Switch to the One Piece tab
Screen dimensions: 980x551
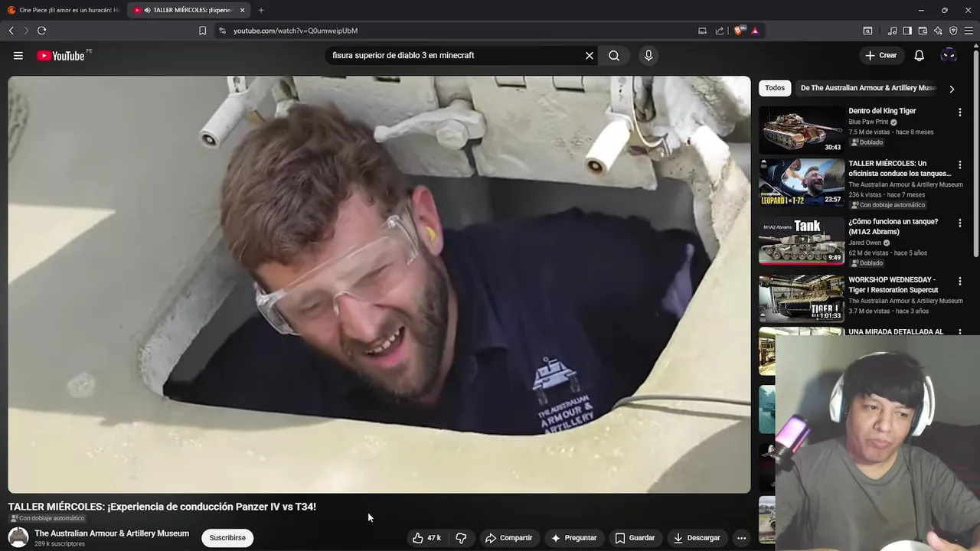tap(64, 10)
